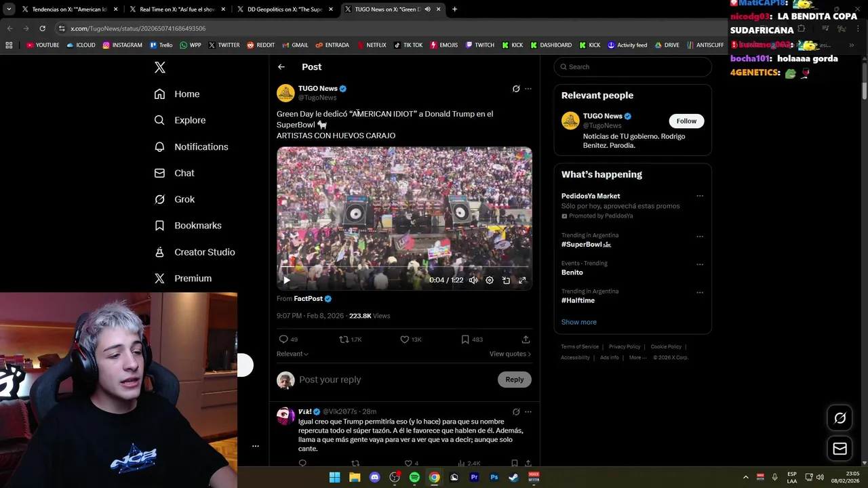868x488 pixels.
Task: Open Spotify from taskbar
Action: (414, 477)
